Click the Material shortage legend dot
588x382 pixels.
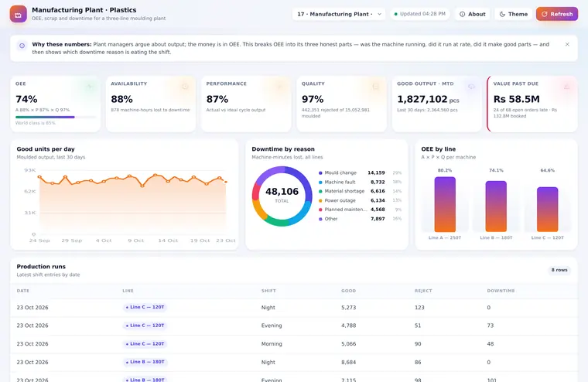320,191
